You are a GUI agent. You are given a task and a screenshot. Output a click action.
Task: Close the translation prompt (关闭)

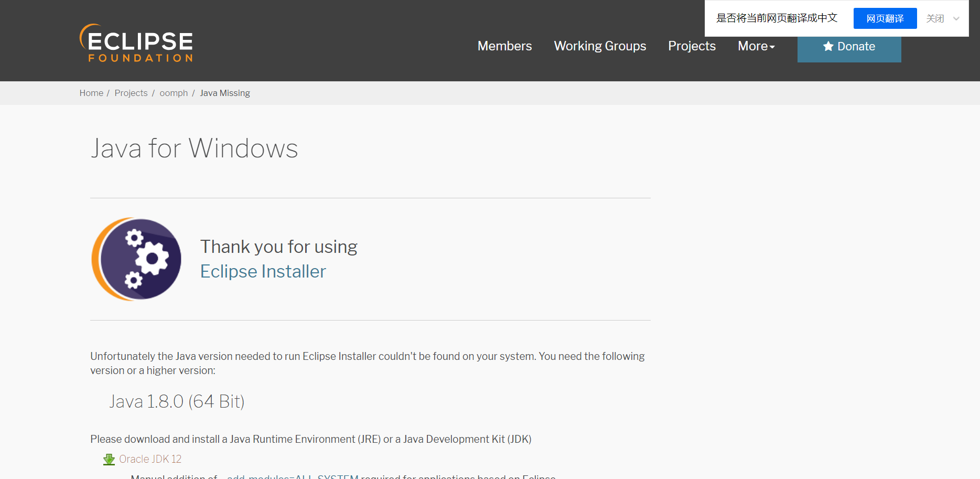[x=935, y=18]
